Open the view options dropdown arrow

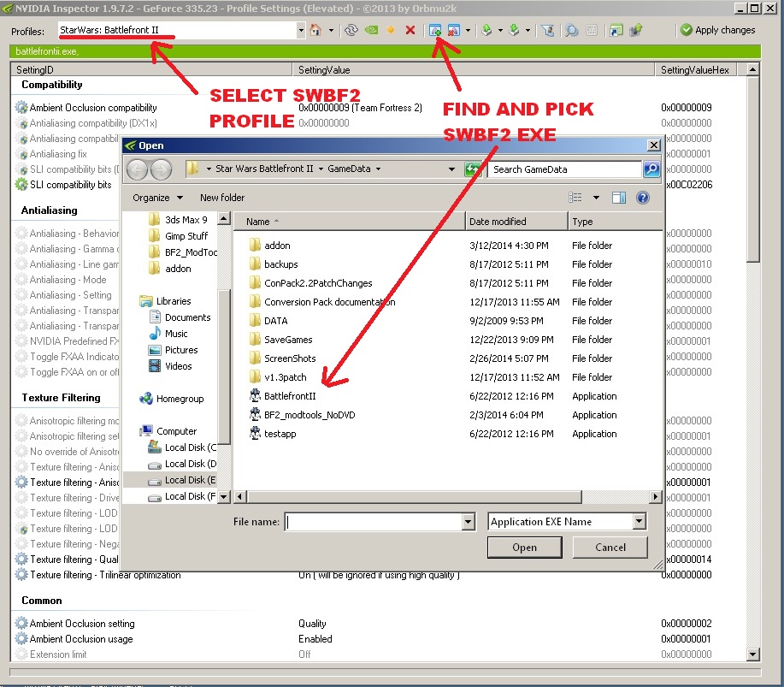(596, 198)
